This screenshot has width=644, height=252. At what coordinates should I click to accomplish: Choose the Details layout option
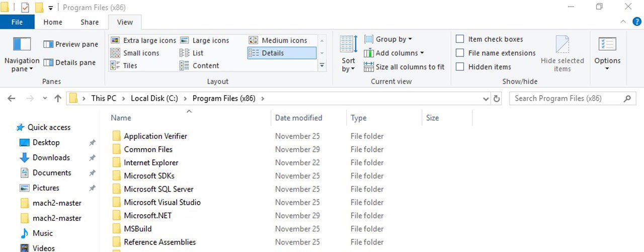(x=273, y=53)
